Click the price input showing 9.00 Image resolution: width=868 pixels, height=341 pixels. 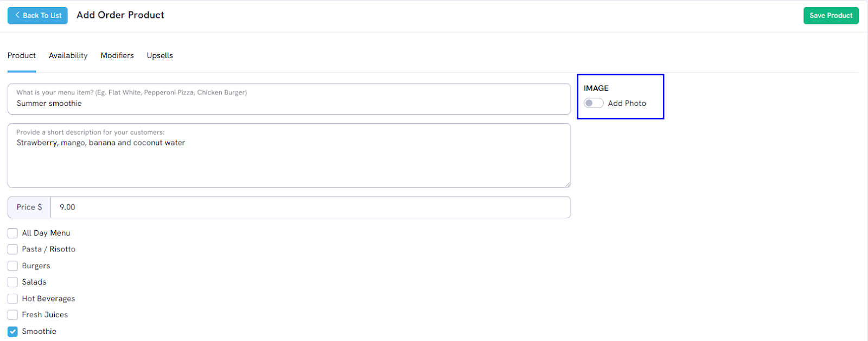310,207
